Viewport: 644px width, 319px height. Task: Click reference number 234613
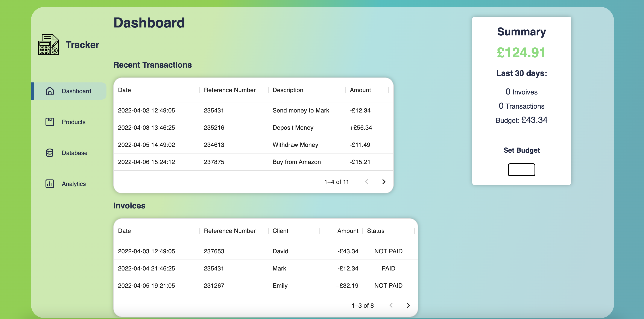(214, 145)
